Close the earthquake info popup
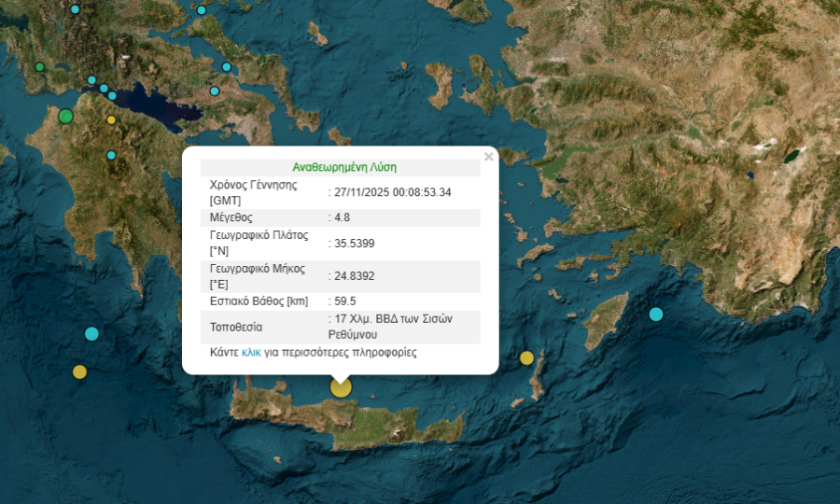The width and height of the screenshot is (840, 504). [x=488, y=158]
